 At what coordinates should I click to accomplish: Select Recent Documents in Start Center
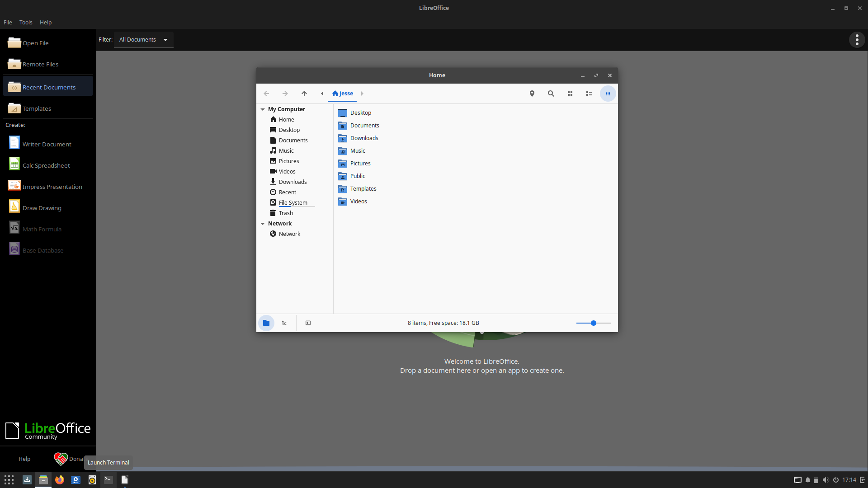[48, 87]
